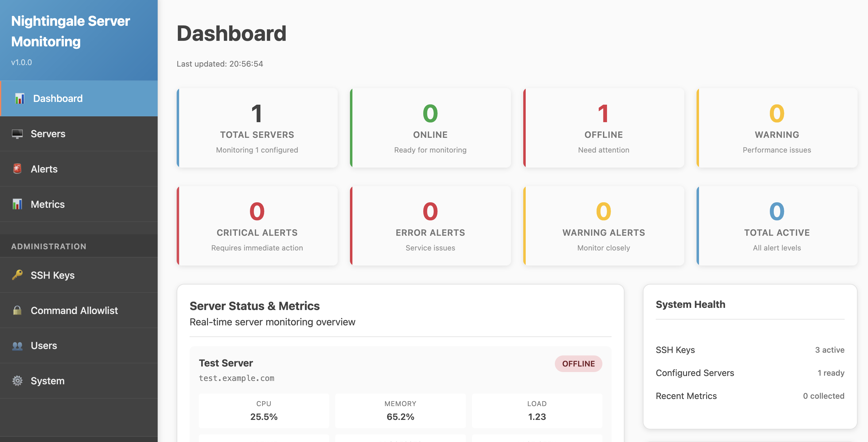
Task: Open the Command Allowlist section
Action: point(74,310)
